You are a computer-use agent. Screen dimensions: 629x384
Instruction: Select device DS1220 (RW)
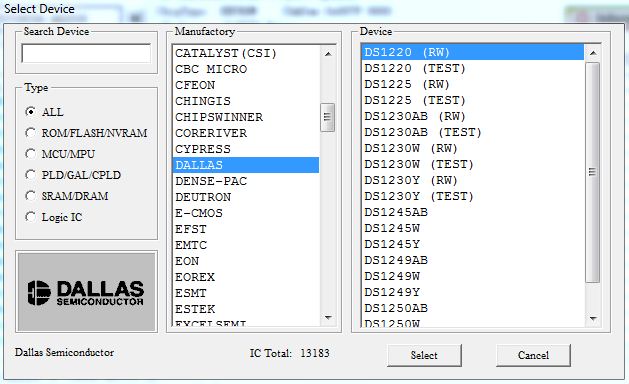[473, 52]
